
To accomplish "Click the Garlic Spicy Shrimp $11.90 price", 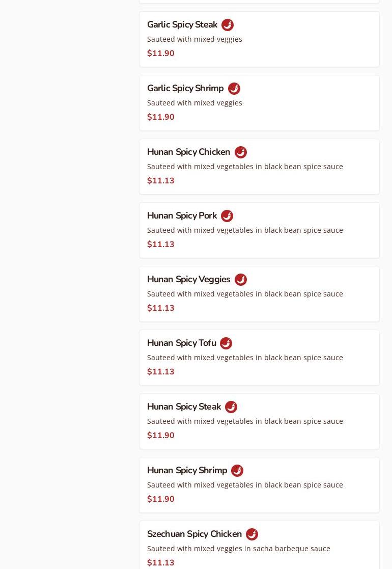I will (x=161, y=117).
